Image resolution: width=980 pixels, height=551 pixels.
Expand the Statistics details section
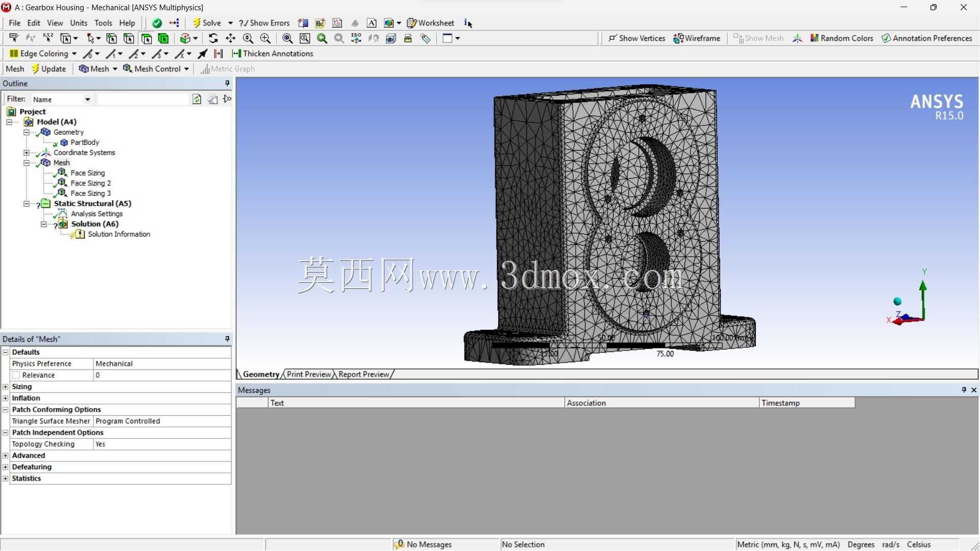pos(6,479)
